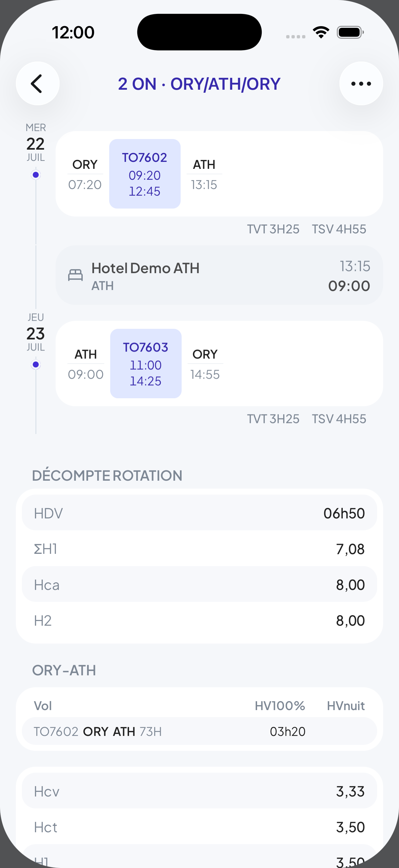
Task: Open the Hotel Demo ATH card
Action: [219, 275]
